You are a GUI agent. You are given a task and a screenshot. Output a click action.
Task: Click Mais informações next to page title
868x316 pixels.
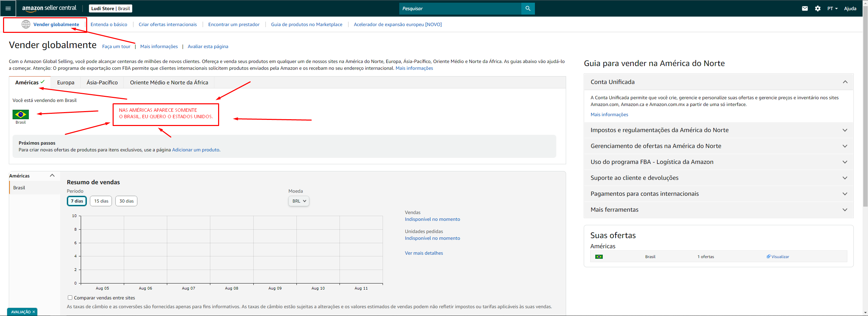159,46
